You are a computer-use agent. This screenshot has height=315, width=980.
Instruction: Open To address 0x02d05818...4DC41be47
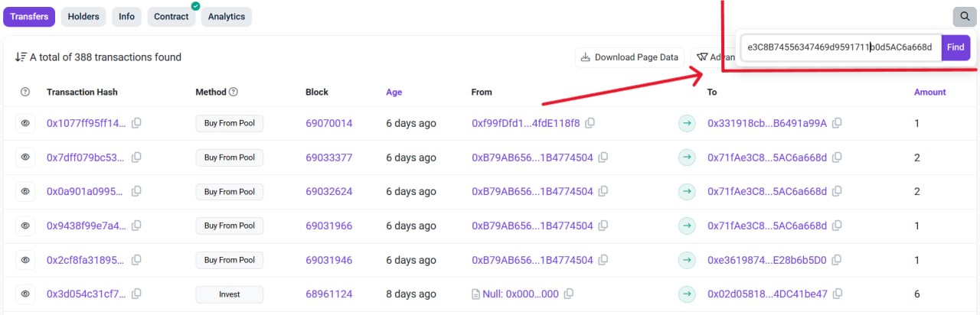click(768, 294)
